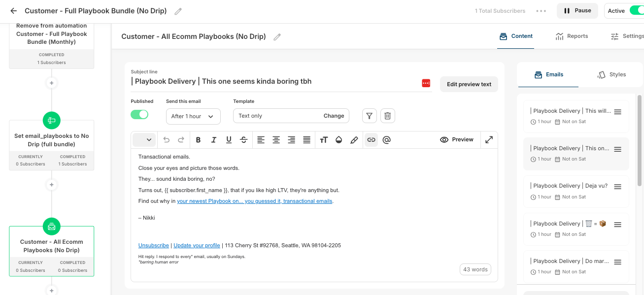Expand editor to fullscreen
The height and width of the screenshot is (295, 644).
(489, 140)
